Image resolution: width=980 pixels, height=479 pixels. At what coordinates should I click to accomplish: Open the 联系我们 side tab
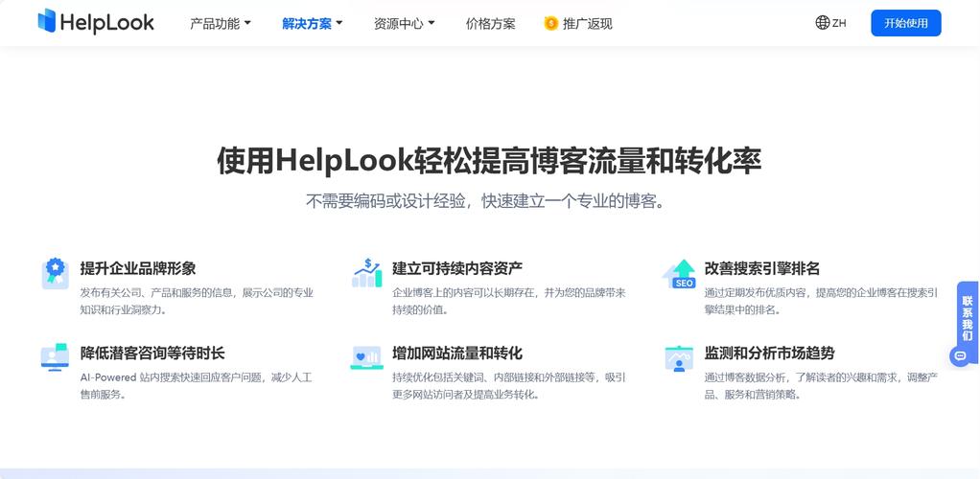(x=967, y=318)
